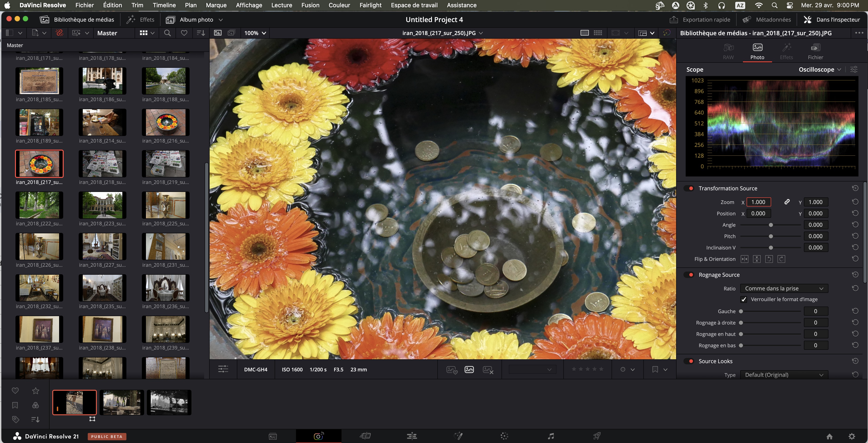The image size is (868, 443).
Task: Reset the Zoom parameter with its reset icon
Action: click(x=855, y=202)
